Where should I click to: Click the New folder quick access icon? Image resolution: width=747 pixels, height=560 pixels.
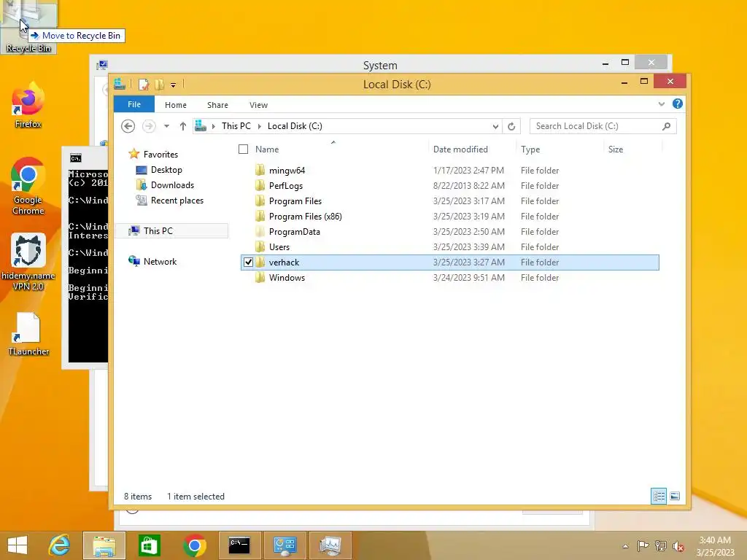tap(159, 85)
